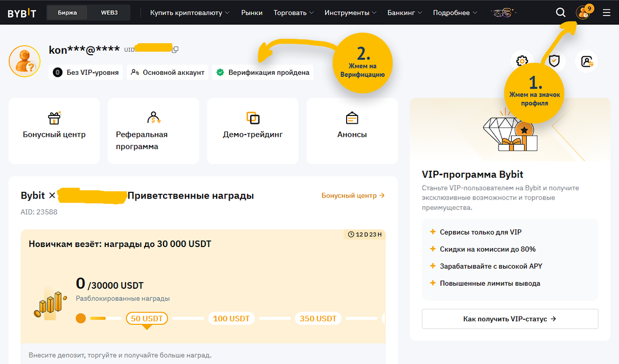Open the account settings gear icon
This screenshot has width=619, height=364.
pyautogui.click(x=523, y=61)
